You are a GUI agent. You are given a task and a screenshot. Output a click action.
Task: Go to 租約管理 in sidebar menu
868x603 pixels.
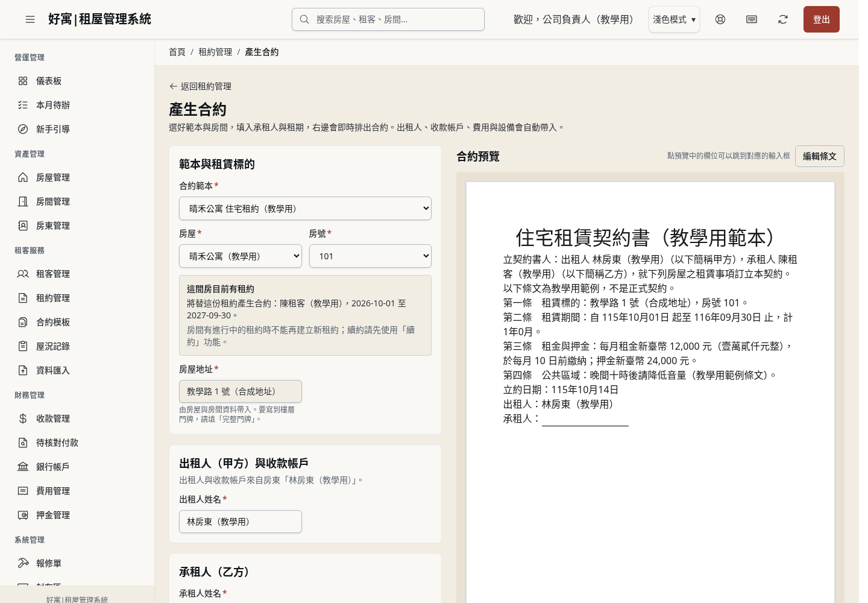click(x=77, y=298)
